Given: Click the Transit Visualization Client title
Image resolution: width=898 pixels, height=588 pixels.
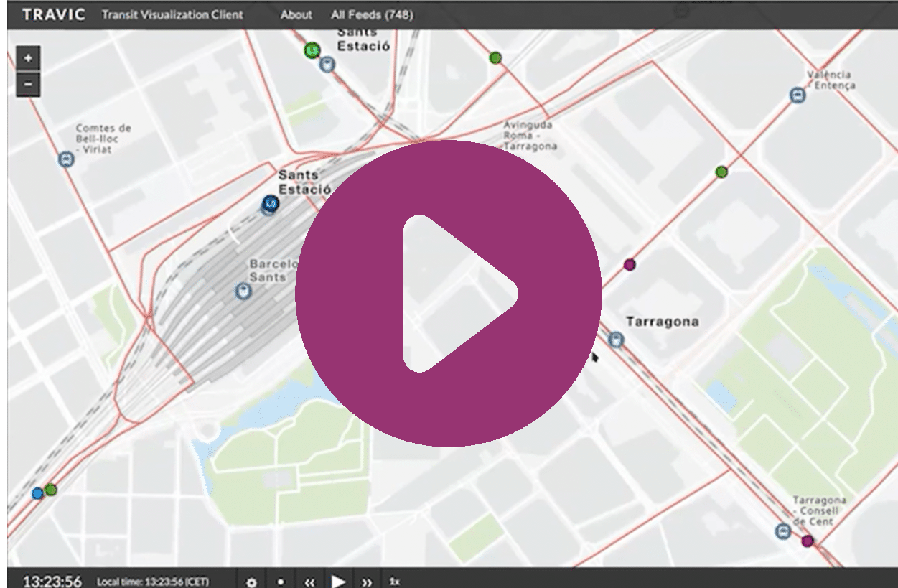Looking at the screenshot, I should 172,14.
